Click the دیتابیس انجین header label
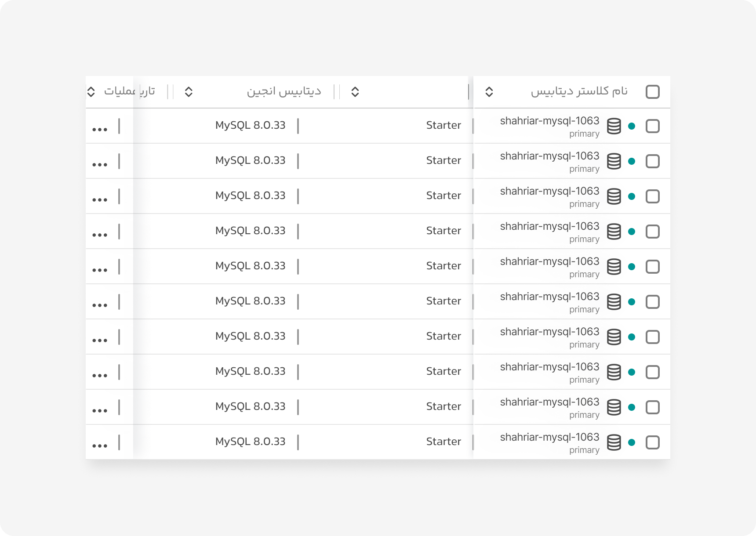Viewport: 756px width, 536px height. [x=284, y=91]
